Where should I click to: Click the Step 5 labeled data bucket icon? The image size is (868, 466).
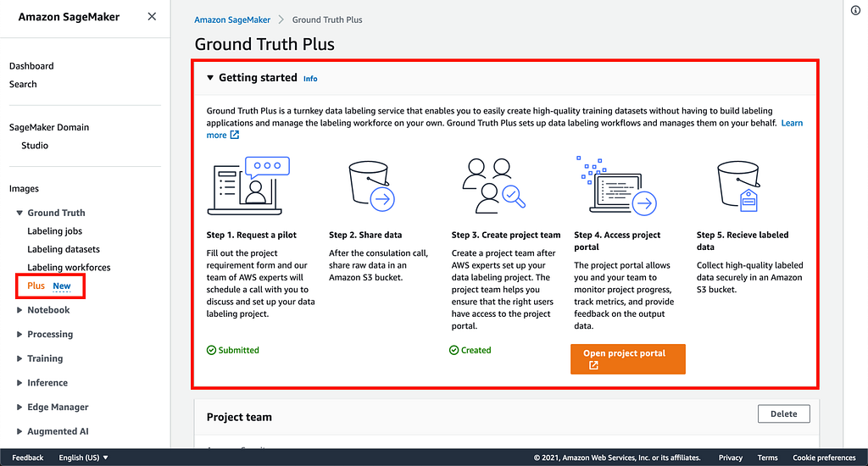coord(738,186)
